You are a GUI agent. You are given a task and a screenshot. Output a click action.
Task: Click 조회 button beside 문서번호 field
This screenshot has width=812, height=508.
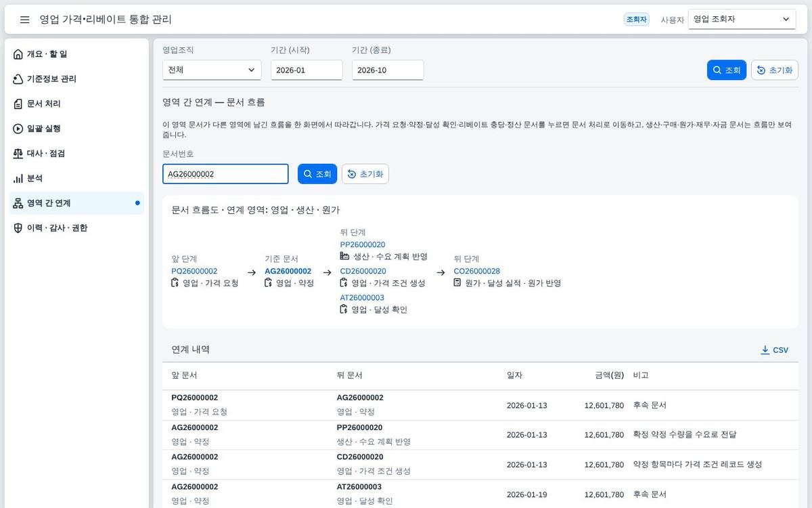pos(317,174)
